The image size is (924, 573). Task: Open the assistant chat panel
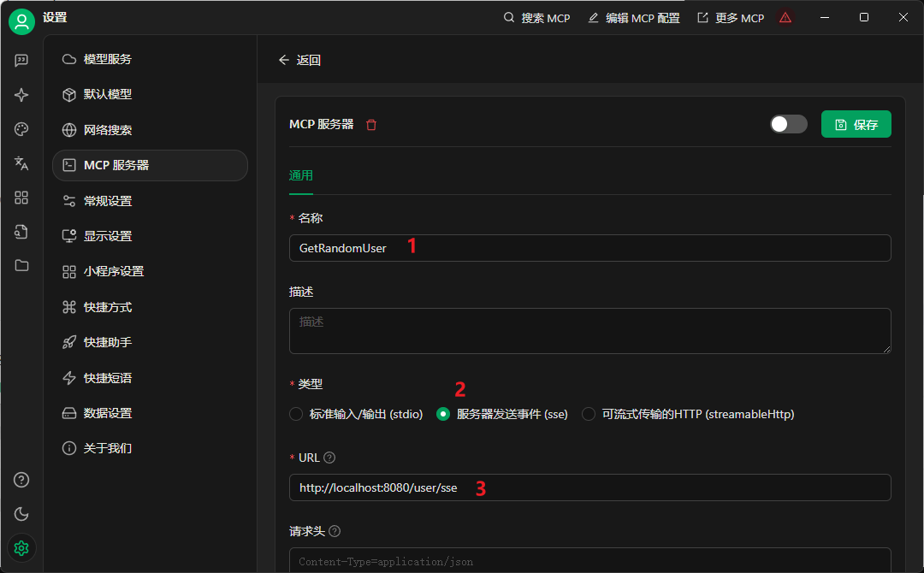tap(21, 60)
